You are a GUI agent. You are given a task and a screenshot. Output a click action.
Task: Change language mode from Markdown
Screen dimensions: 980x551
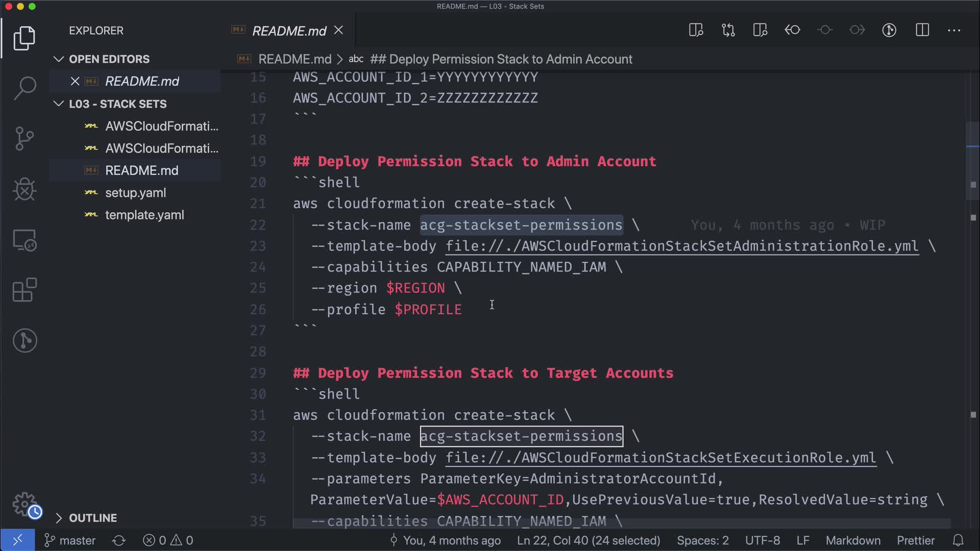pyautogui.click(x=853, y=540)
